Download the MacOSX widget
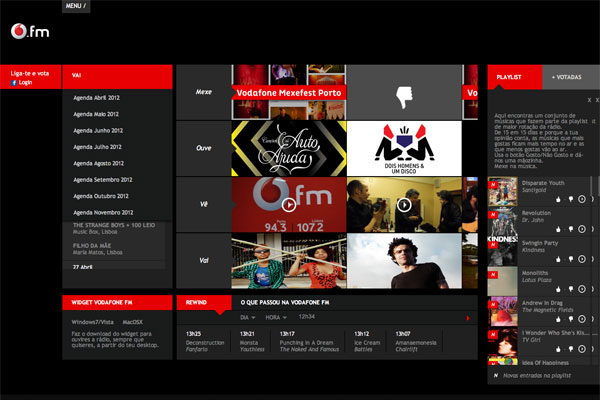 pos(132,322)
